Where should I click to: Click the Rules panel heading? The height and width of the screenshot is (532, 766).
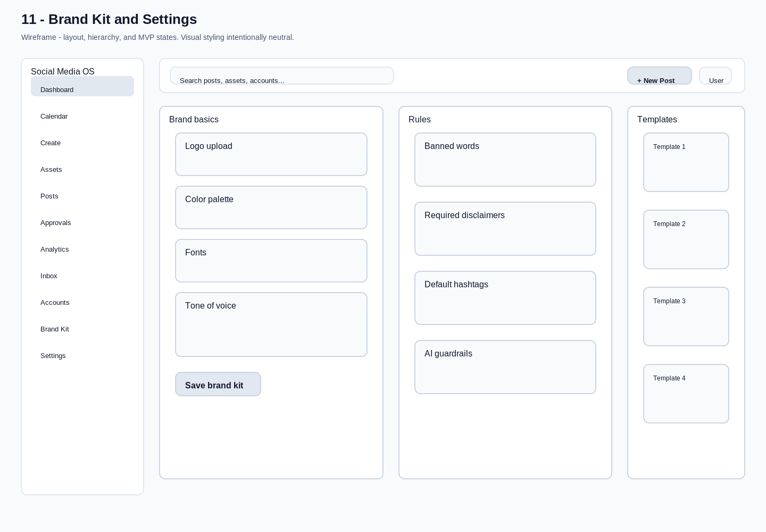[x=420, y=120]
